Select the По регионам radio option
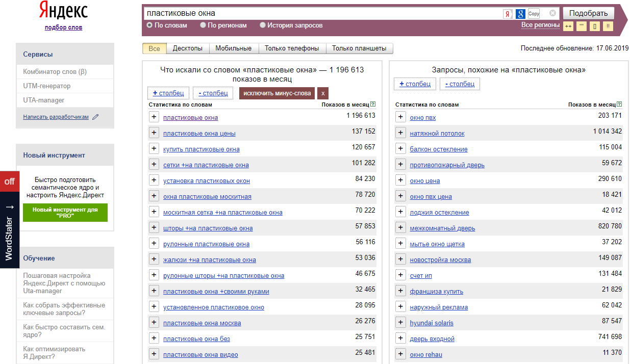Image resolution: width=630 pixels, height=364 pixels. (203, 25)
